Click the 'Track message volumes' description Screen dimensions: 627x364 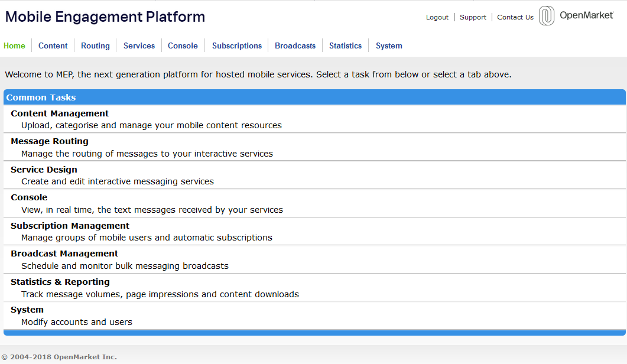pyautogui.click(x=160, y=294)
